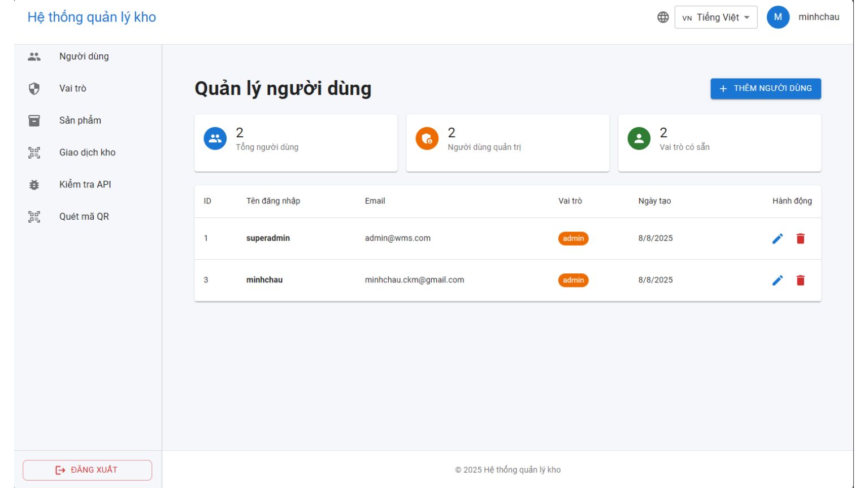Click the edit pencil for superadmin
868x488 pixels.
(778, 238)
